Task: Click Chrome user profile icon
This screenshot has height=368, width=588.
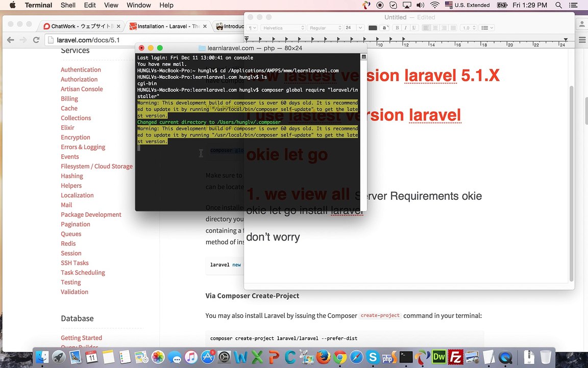Action: pyautogui.click(x=582, y=25)
